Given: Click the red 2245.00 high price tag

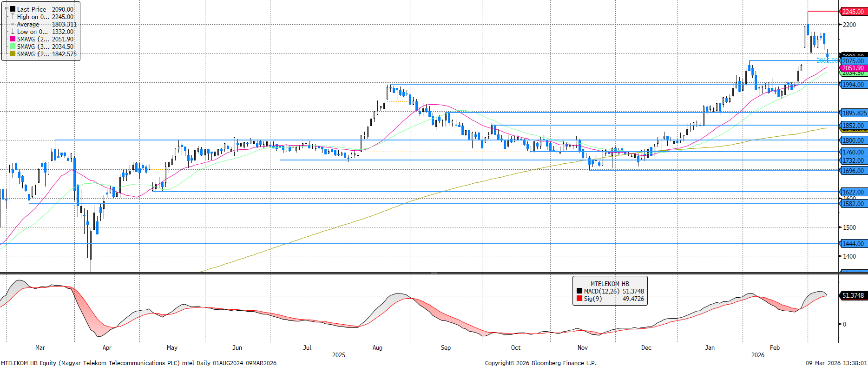Looking at the screenshot, I should click(x=853, y=12).
